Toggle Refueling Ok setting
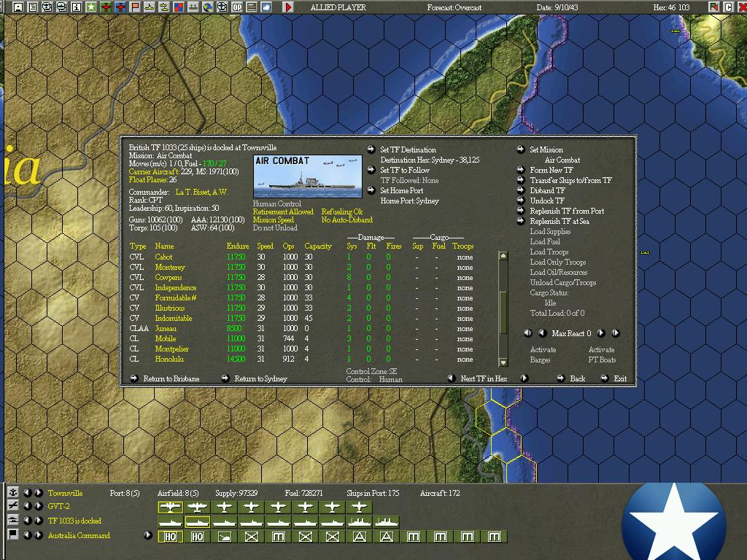This screenshot has height=560, width=747. pyautogui.click(x=342, y=211)
